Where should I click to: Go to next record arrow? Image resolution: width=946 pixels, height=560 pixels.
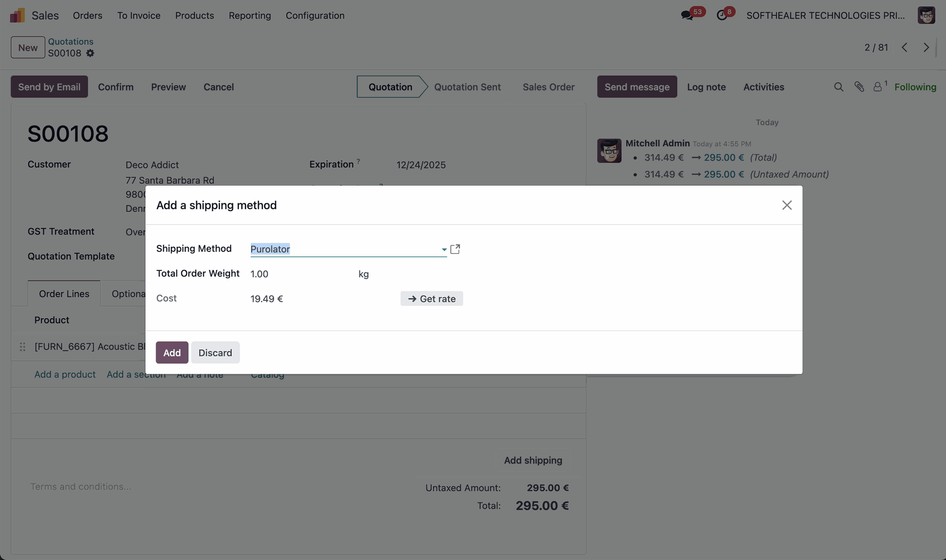tap(926, 48)
